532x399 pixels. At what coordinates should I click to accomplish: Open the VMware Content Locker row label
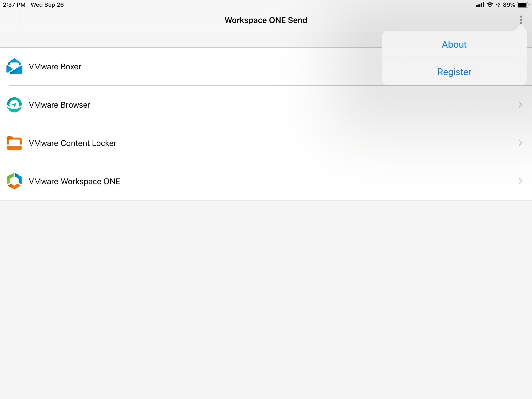pyautogui.click(x=73, y=143)
